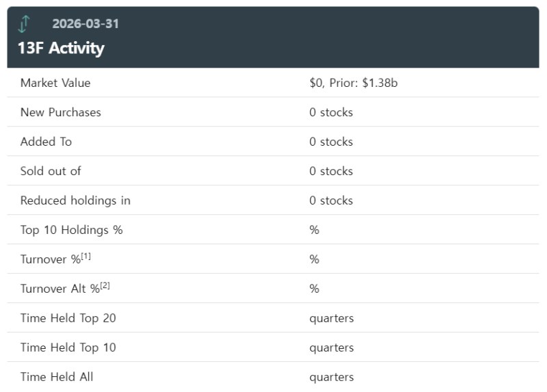Image resolution: width=547 pixels, height=392 pixels.
Task: Select the $0, Prior: $1.38b value
Action: [x=353, y=83]
